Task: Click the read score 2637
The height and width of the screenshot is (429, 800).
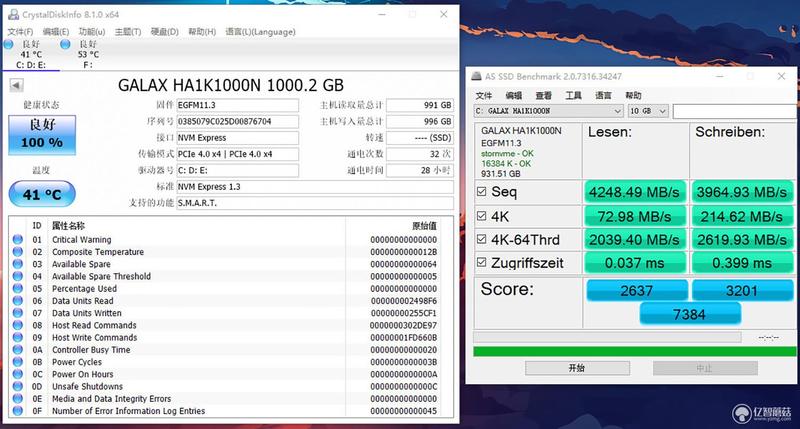Action: 636,290
